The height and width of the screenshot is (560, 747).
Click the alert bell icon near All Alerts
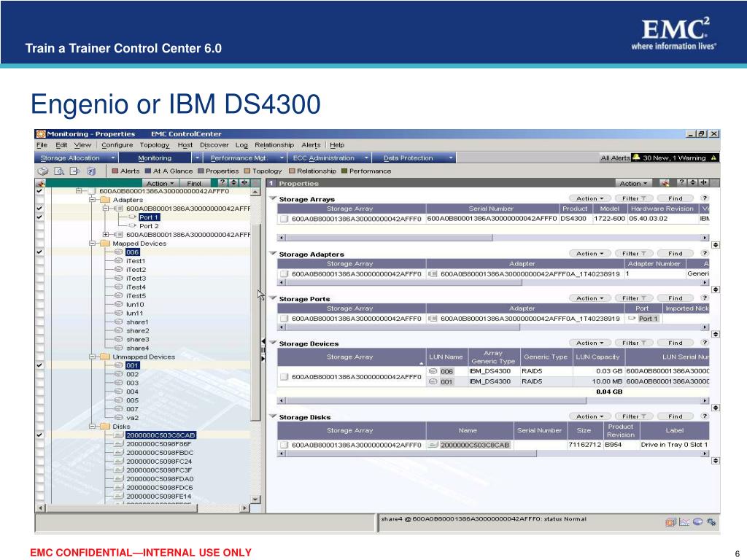[x=635, y=157]
